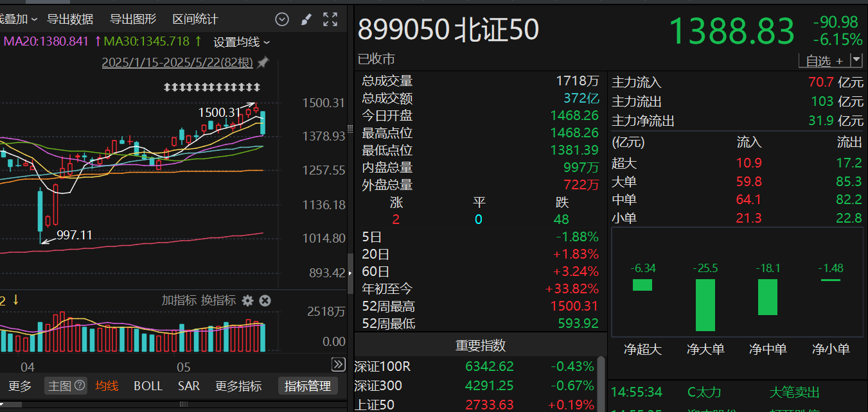Enter fullscreen with the expand arrows icon
868x412 pixels.
(330, 19)
